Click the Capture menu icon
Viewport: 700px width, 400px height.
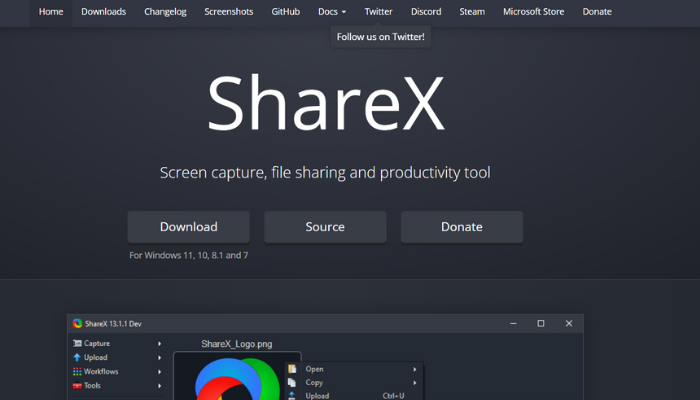77,343
